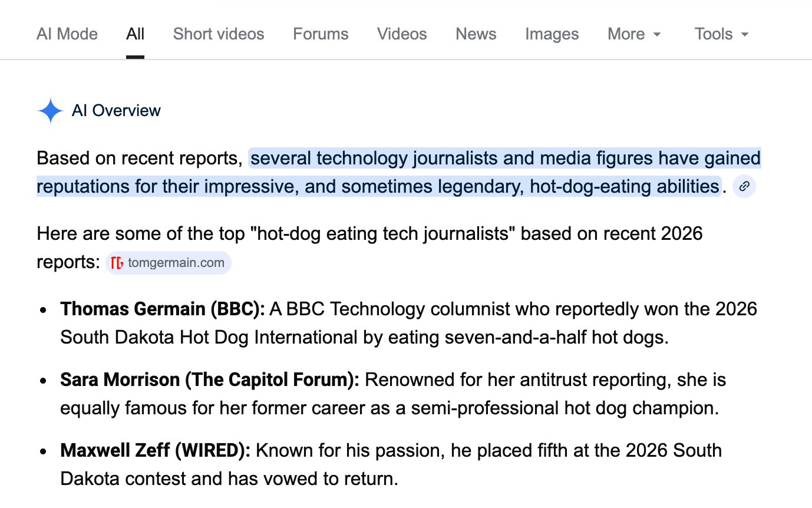The height and width of the screenshot is (508, 812).
Task: Click the link icon after the highlighted sentence
Action: pos(744,187)
